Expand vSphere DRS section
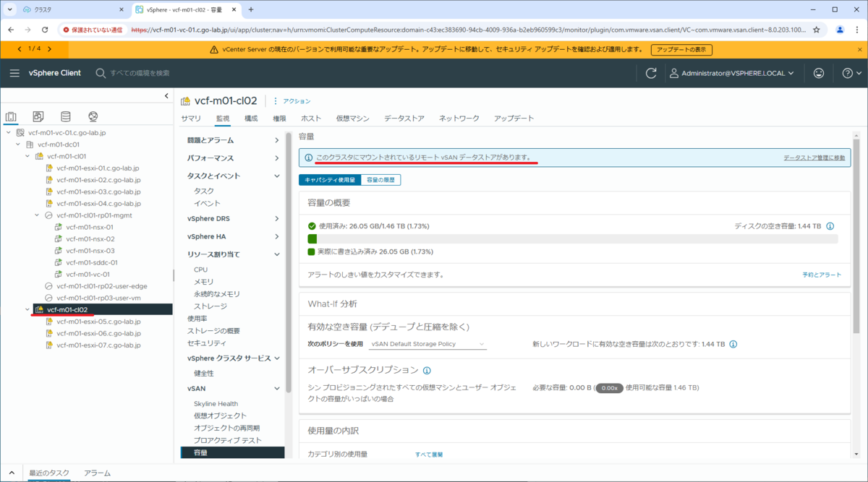 (276, 218)
